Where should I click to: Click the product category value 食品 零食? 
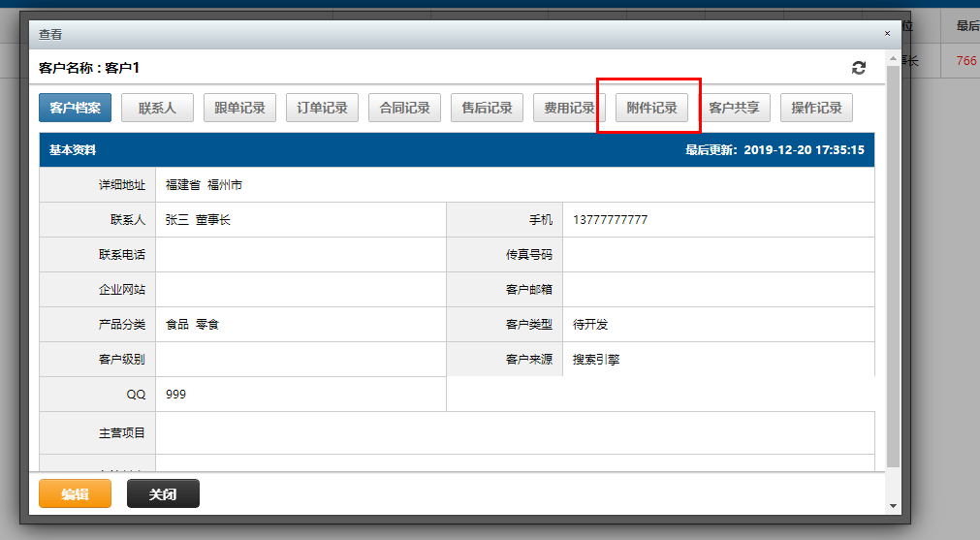[x=193, y=325]
